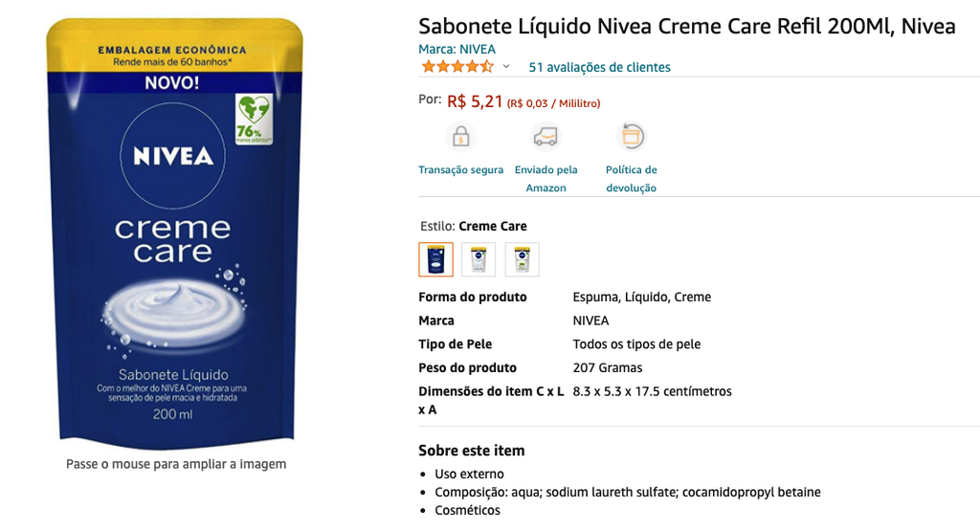The image size is (980, 531).
Task: Click the secure transaction padlock icon
Action: click(x=460, y=136)
